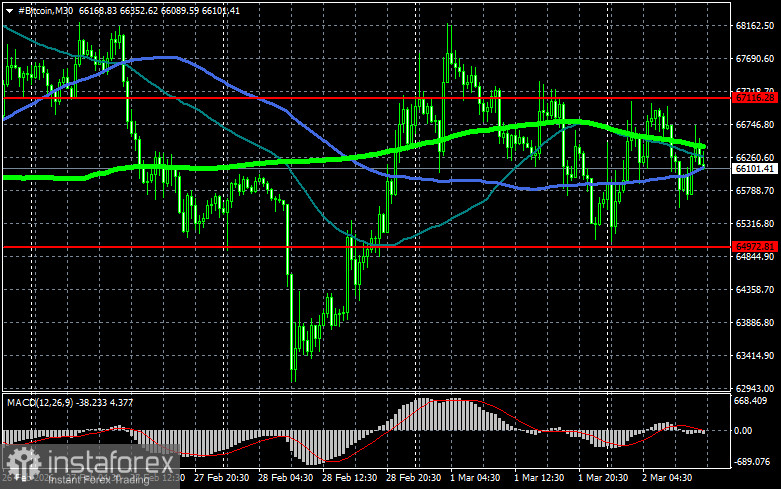Click the 1 Mar 04:30 time label
This screenshot has height=489, width=781.
click(x=475, y=477)
